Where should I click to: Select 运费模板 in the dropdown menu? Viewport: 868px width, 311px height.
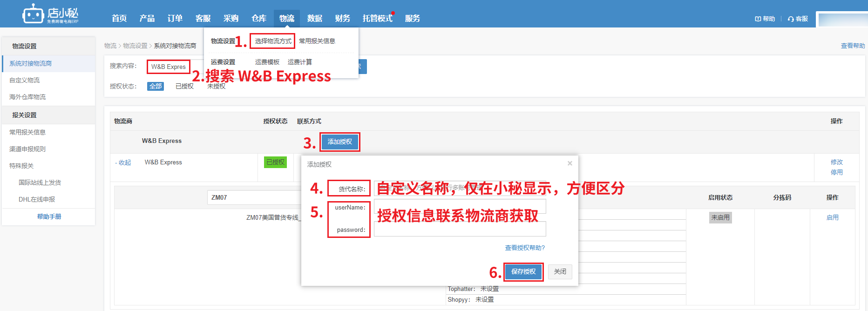267,62
